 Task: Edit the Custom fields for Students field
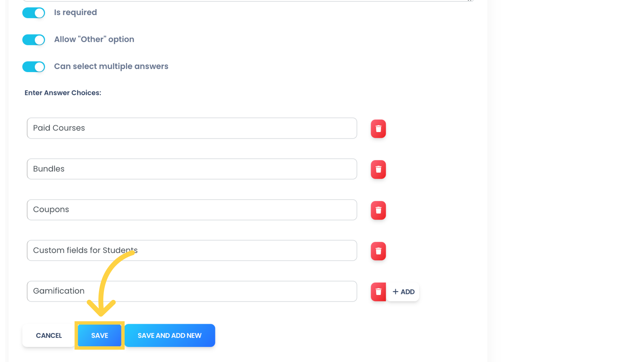coord(192,250)
